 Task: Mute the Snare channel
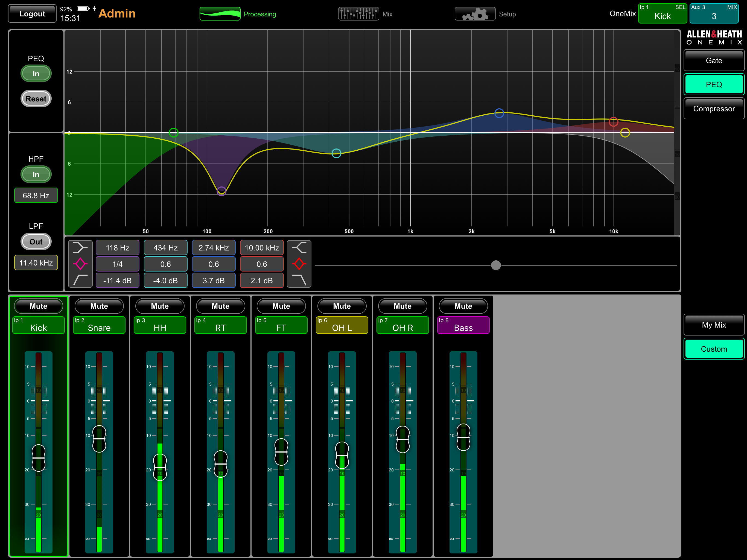pyautogui.click(x=99, y=306)
